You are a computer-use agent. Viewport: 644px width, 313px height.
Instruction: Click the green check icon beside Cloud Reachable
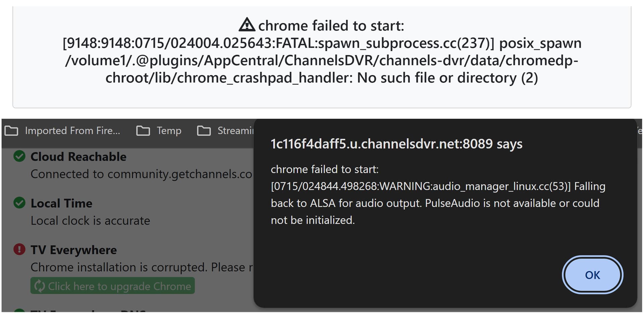[x=19, y=156]
